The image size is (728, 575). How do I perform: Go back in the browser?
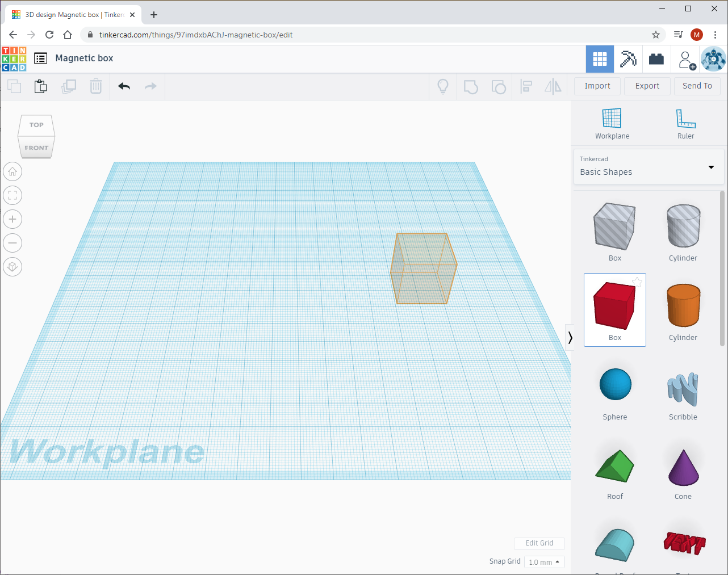click(13, 35)
